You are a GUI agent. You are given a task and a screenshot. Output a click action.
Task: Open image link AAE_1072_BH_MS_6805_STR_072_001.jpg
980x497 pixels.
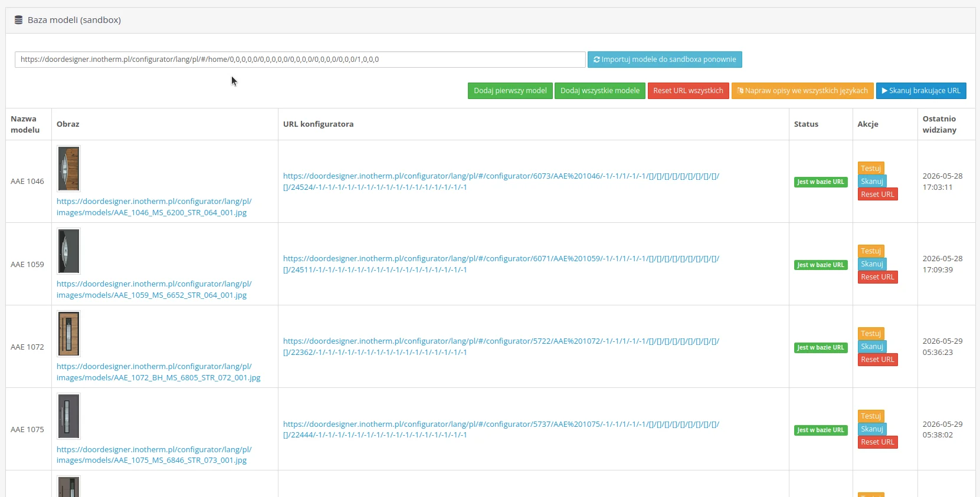point(158,372)
